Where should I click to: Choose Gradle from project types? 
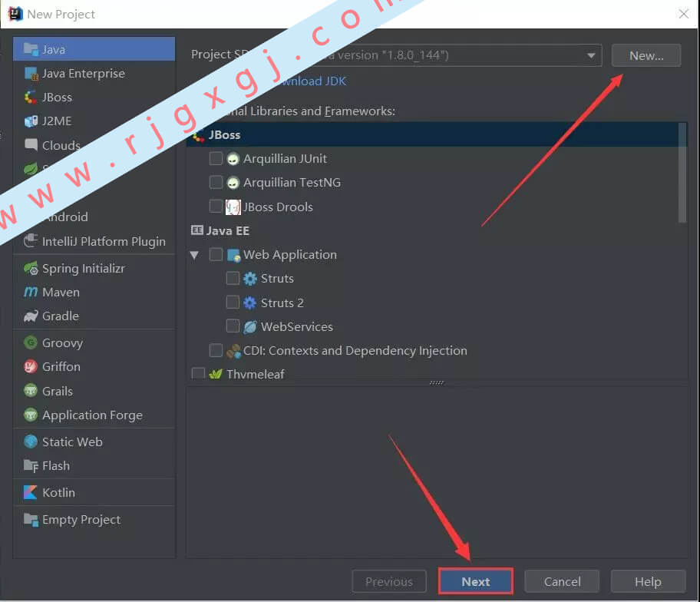tap(94, 316)
